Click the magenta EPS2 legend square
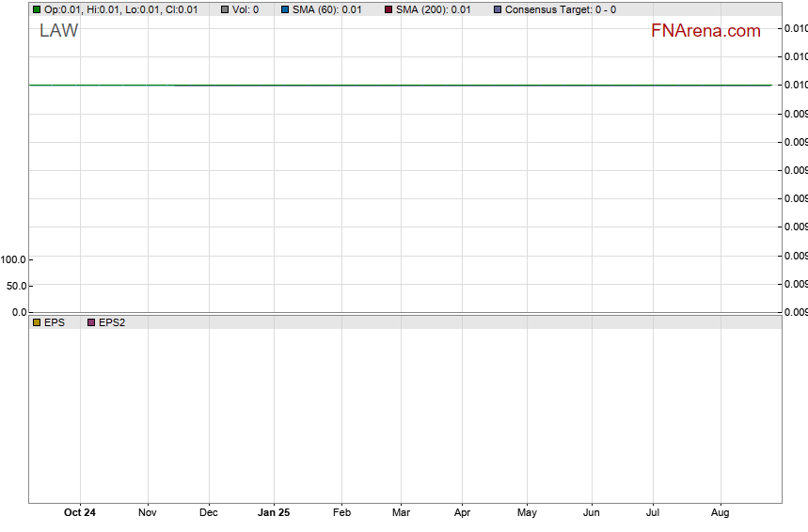Screen dimensions: 808x532 click(91, 322)
